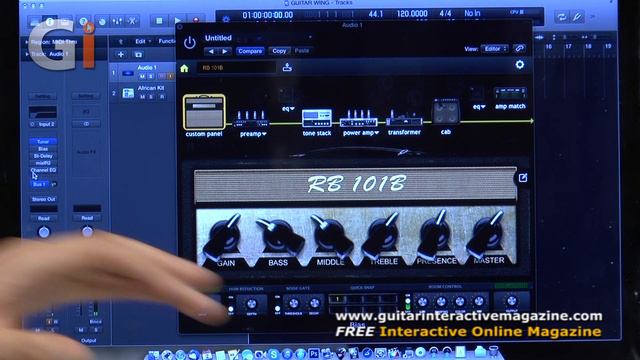Click the Logic record button
This screenshot has width=640, height=360.
coord(196,20)
